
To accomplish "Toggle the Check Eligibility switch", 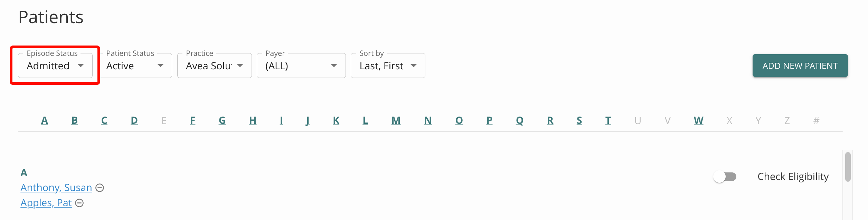I will point(725,177).
